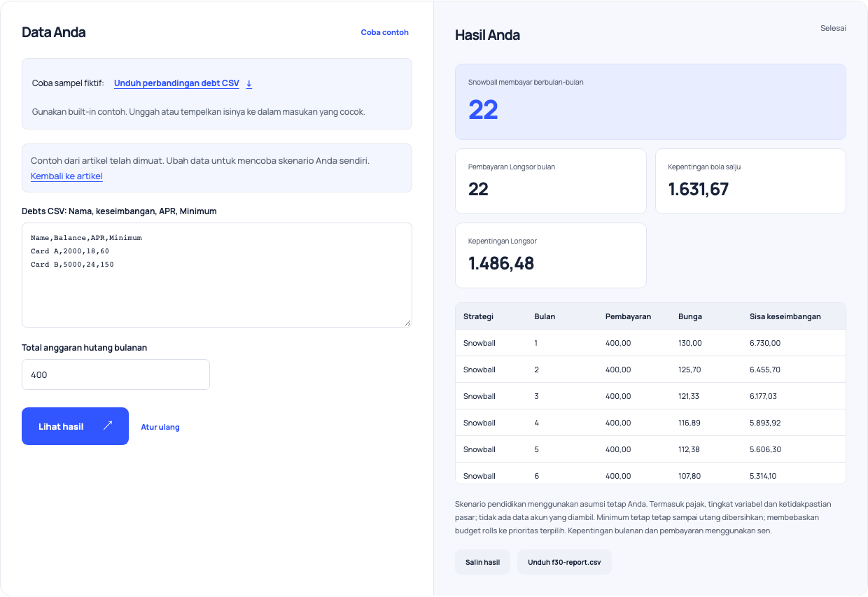Follow the Kembali ke artikel link

(x=66, y=176)
